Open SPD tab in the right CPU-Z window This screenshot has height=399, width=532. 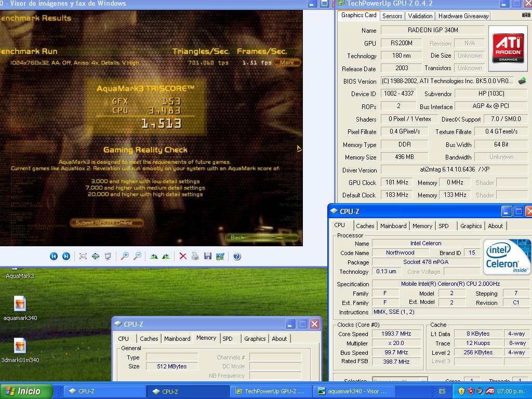(x=444, y=226)
